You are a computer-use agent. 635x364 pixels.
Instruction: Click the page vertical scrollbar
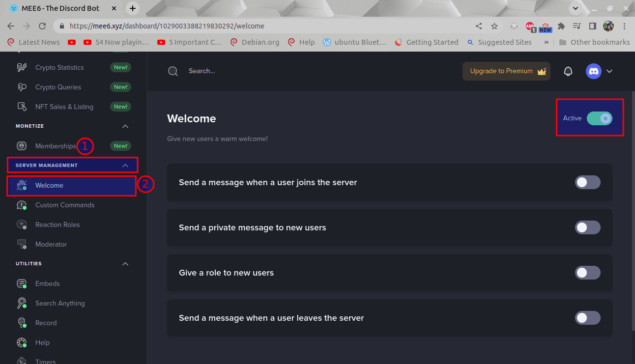(x=633, y=211)
